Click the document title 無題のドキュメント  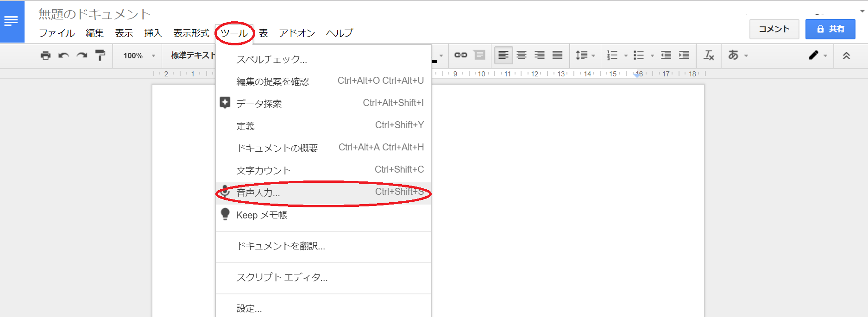tap(94, 14)
